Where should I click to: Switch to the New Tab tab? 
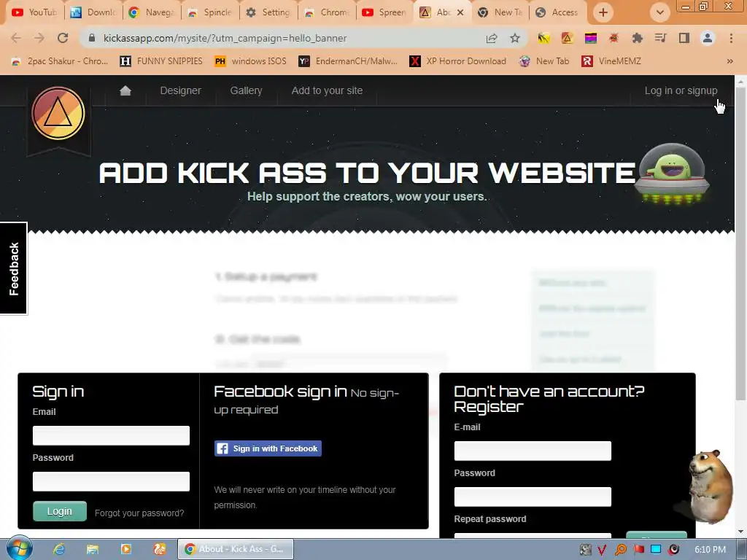point(500,12)
